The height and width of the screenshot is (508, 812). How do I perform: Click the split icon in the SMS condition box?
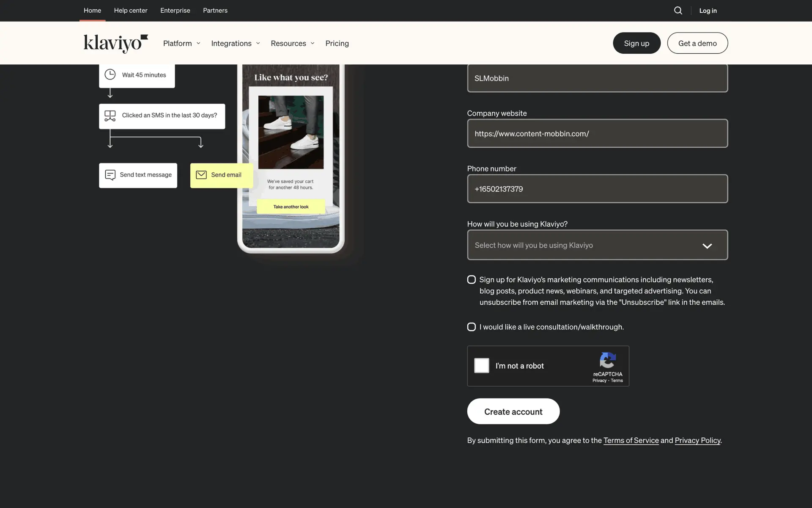110,116
